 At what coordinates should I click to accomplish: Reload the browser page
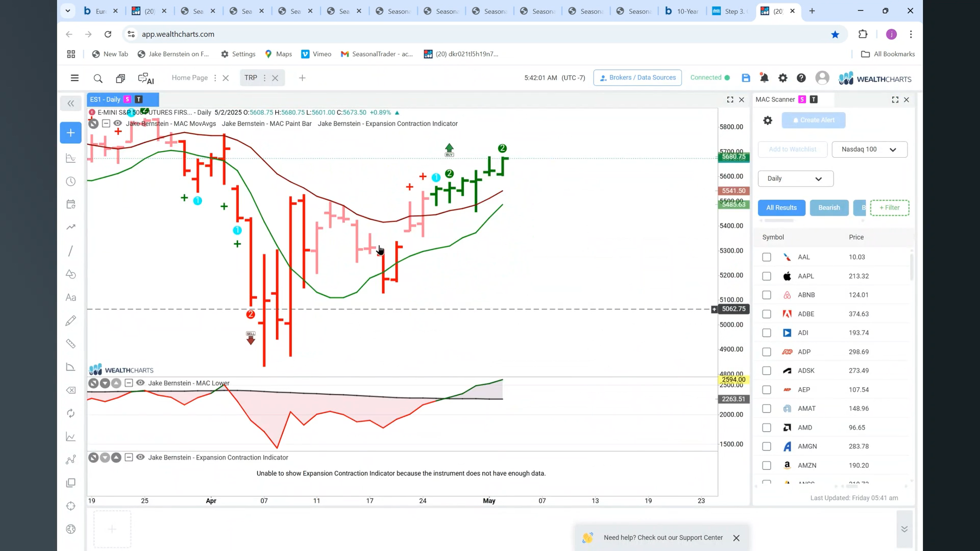[x=108, y=34]
